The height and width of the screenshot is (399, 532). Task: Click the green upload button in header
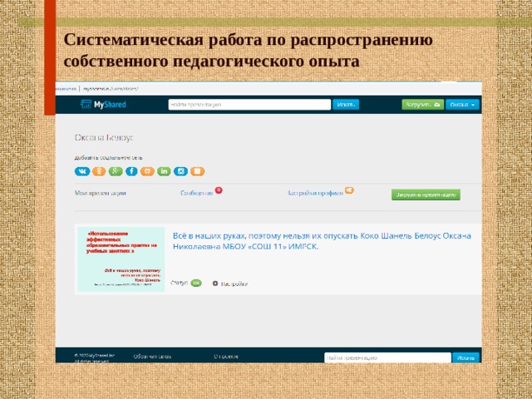(423, 105)
